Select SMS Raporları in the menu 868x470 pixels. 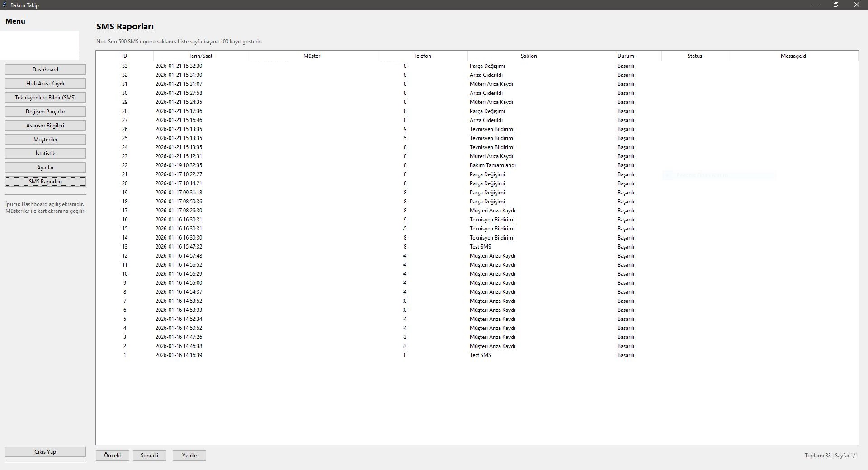click(x=45, y=182)
